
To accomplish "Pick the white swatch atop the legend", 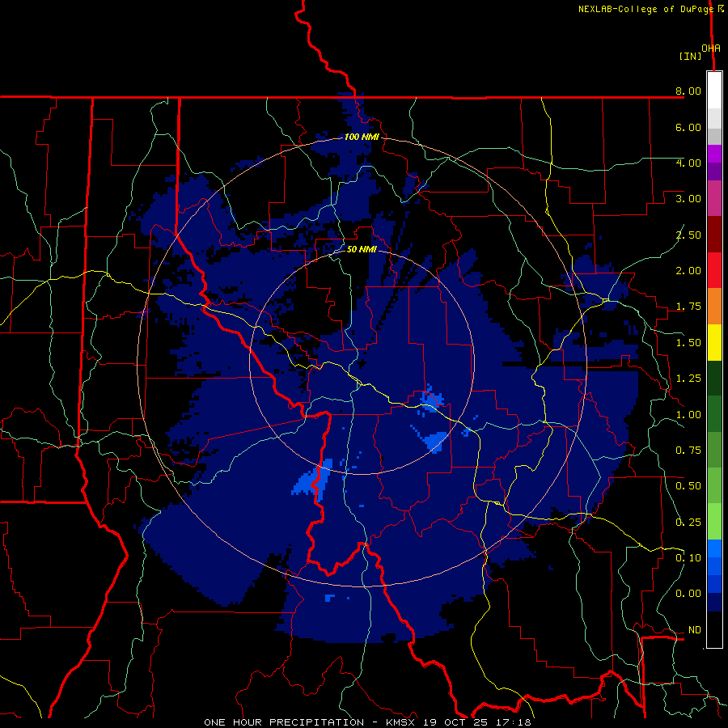I will (x=714, y=91).
